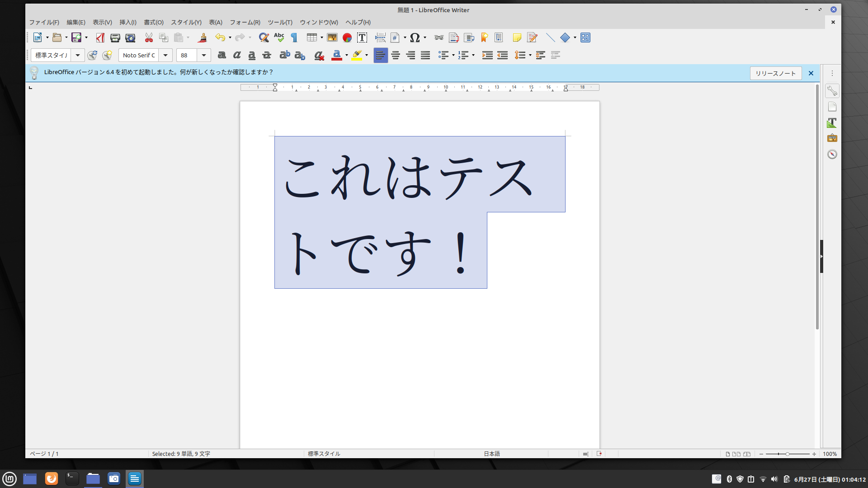Open the ツール(T) menu
Screen dimensions: 868x488
(x=280, y=22)
